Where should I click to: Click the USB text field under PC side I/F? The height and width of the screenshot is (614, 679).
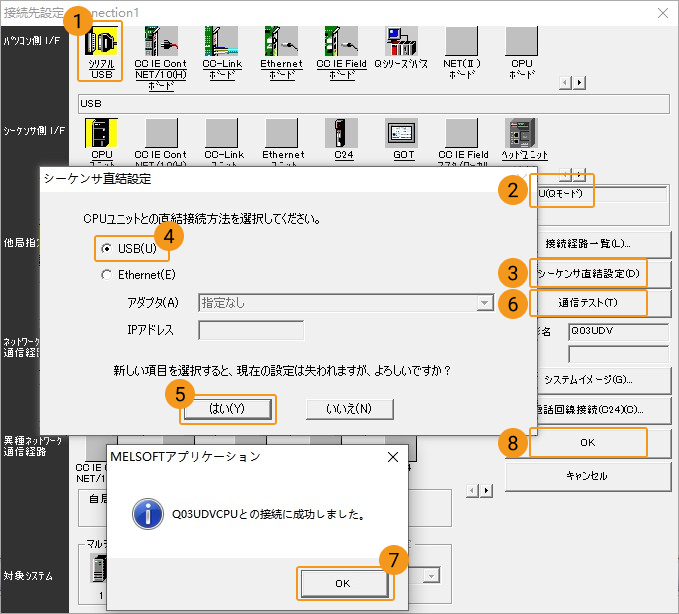click(374, 103)
